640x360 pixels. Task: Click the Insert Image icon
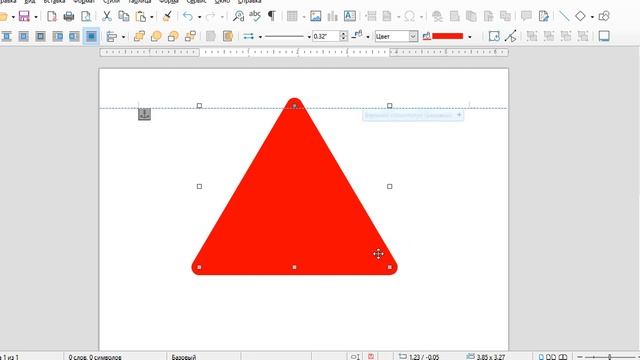316,16
